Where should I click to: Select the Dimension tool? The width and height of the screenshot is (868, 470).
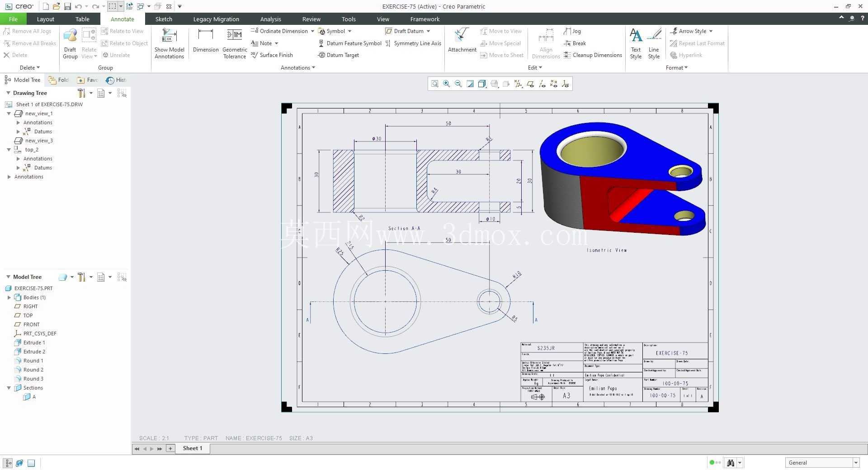tap(205, 41)
